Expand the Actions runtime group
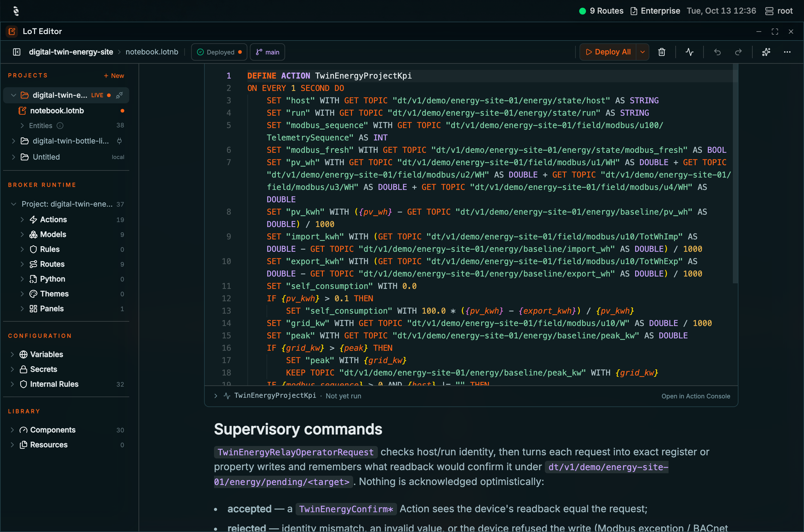 (22, 220)
